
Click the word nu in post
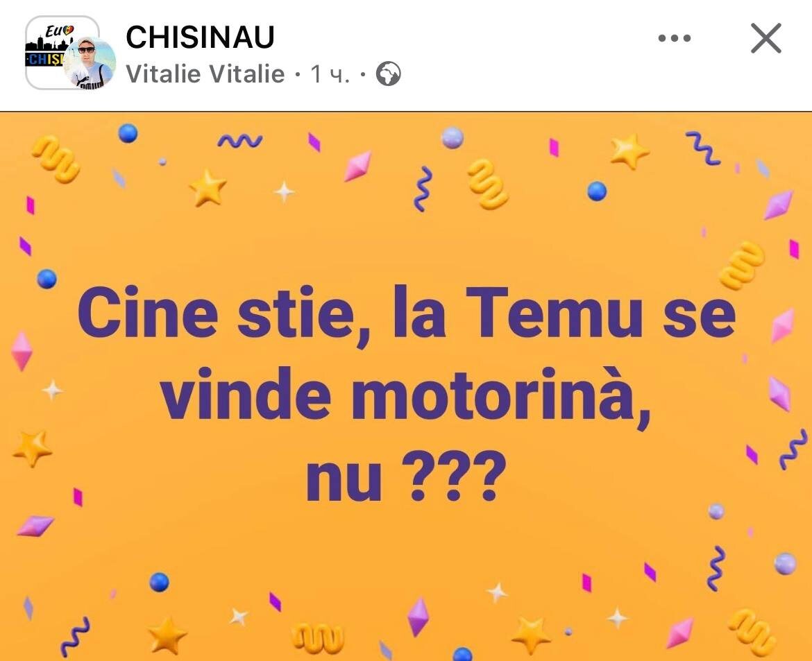click(x=344, y=482)
